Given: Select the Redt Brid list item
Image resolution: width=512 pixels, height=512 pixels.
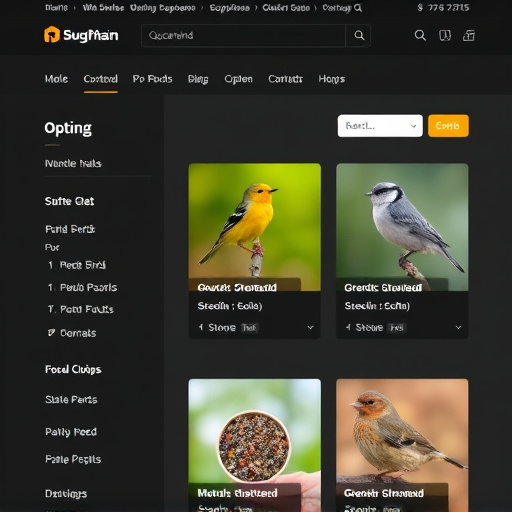Looking at the screenshot, I should [x=83, y=265].
